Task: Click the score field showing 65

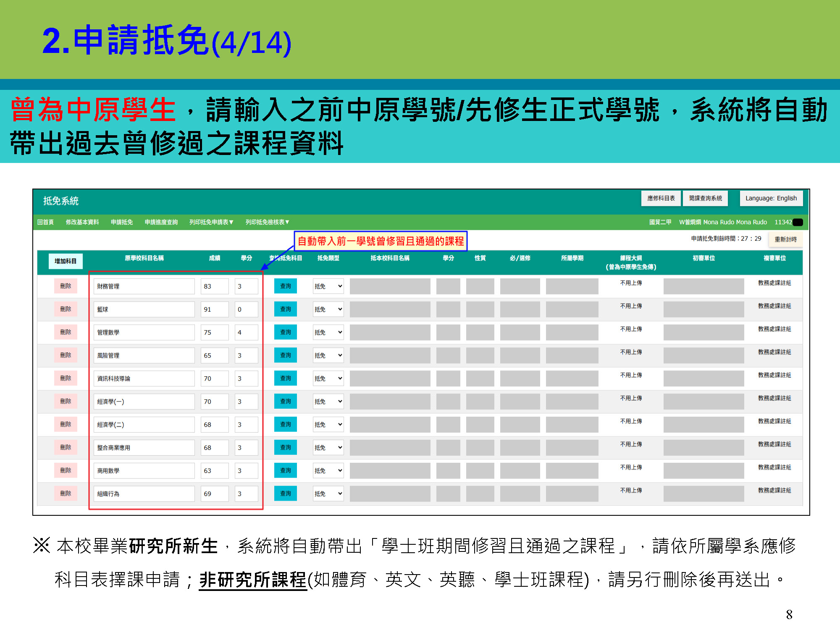Action: click(215, 356)
